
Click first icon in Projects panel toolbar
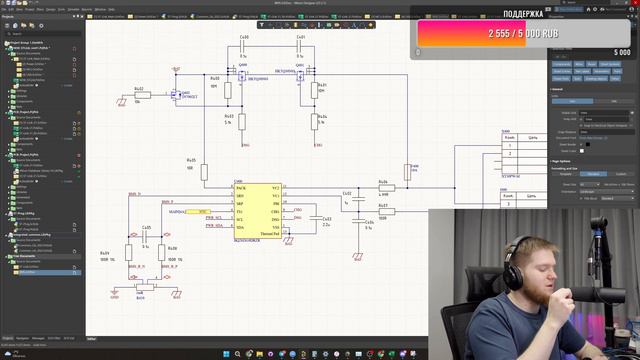[x=7, y=25]
